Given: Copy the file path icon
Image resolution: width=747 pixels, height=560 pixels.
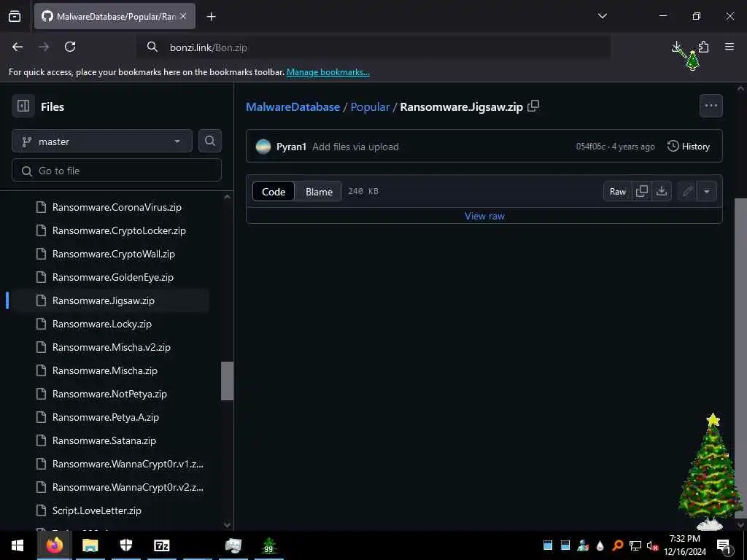Looking at the screenshot, I should click(x=533, y=106).
